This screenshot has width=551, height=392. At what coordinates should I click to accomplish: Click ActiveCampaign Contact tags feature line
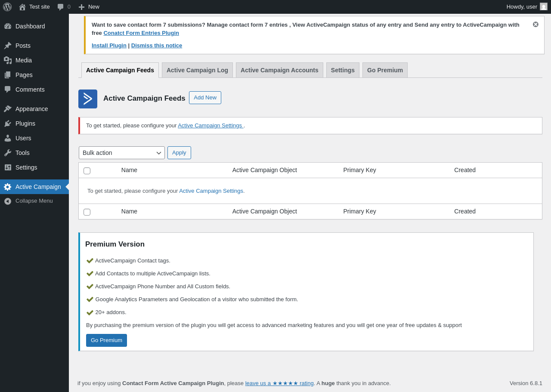tap(133, 260)
